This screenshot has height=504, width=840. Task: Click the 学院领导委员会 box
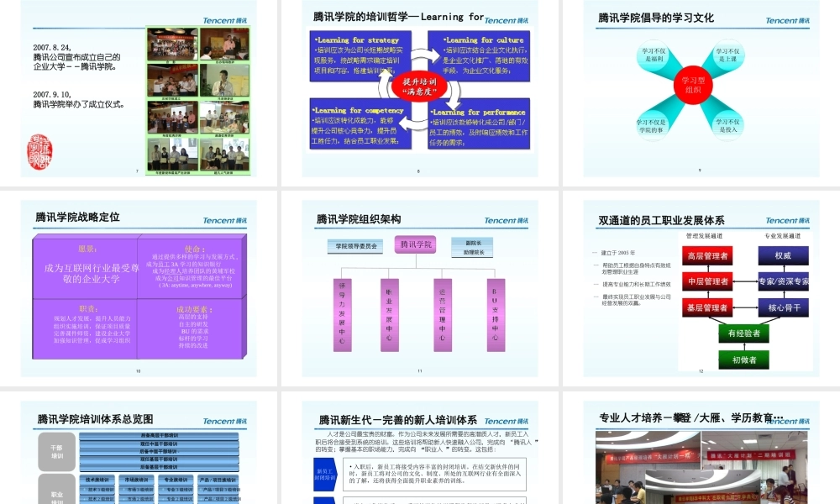355,246
